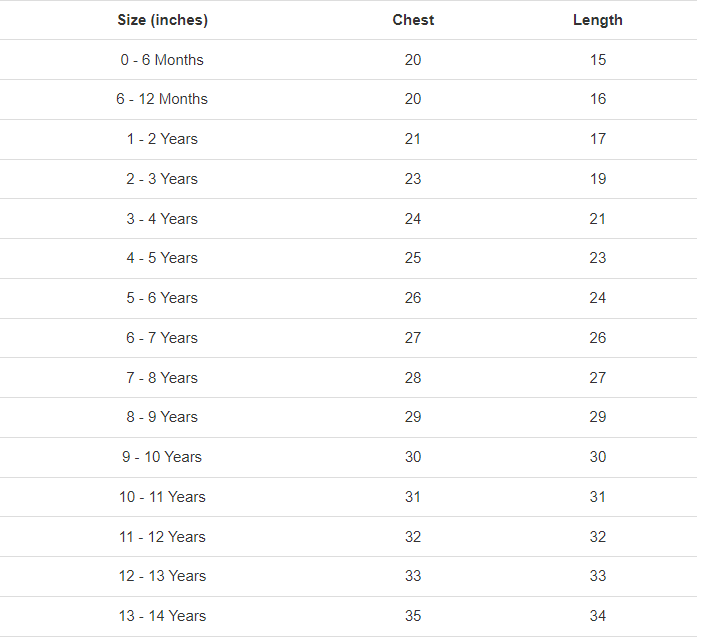Click the "2 - 3 Years" row label

(x=162, y=179)
